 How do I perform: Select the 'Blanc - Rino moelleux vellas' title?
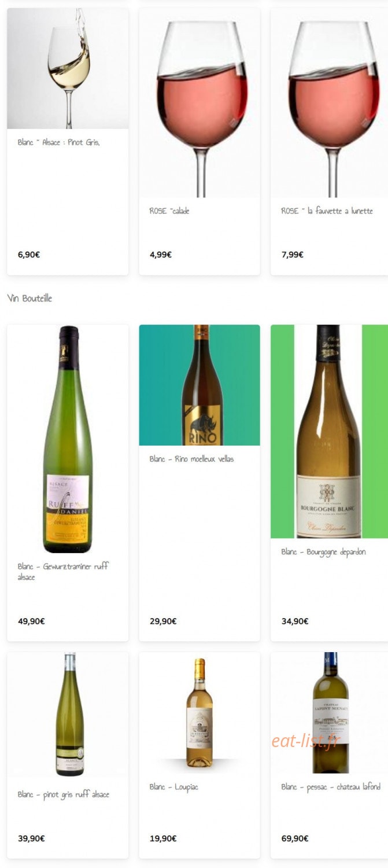click(191, 459)
